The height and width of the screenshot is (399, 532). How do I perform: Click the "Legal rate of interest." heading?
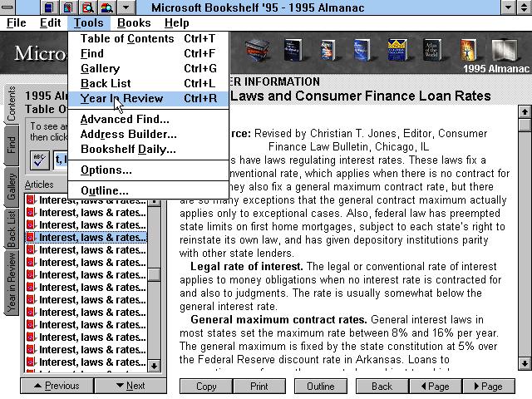coord(247,266)
